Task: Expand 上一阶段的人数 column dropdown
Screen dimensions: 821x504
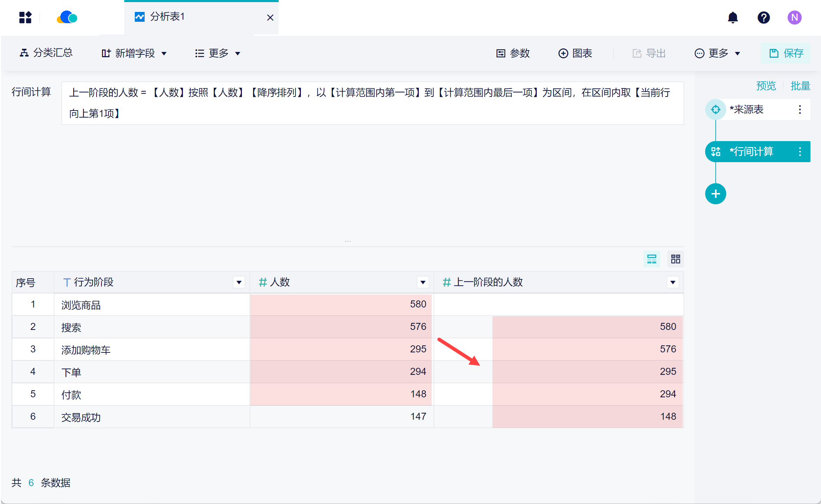Action: 673,282
